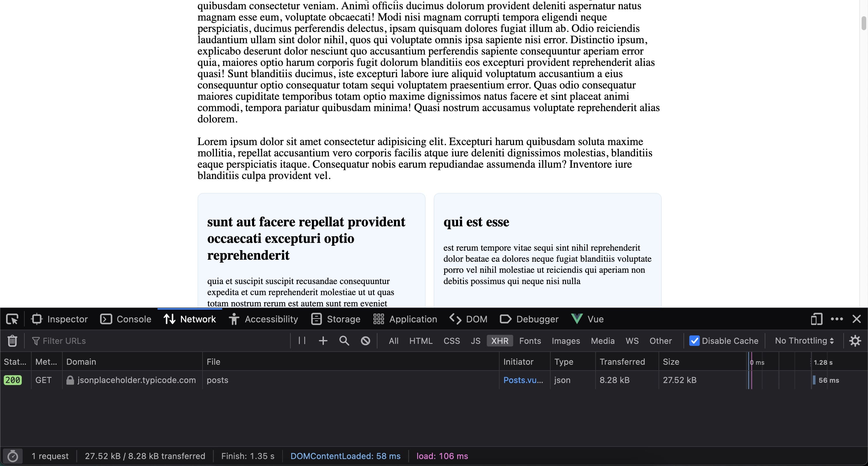868x466 pixels.
Task: Click the 'sunt aut facere' card heading
Action: (306, 238)
